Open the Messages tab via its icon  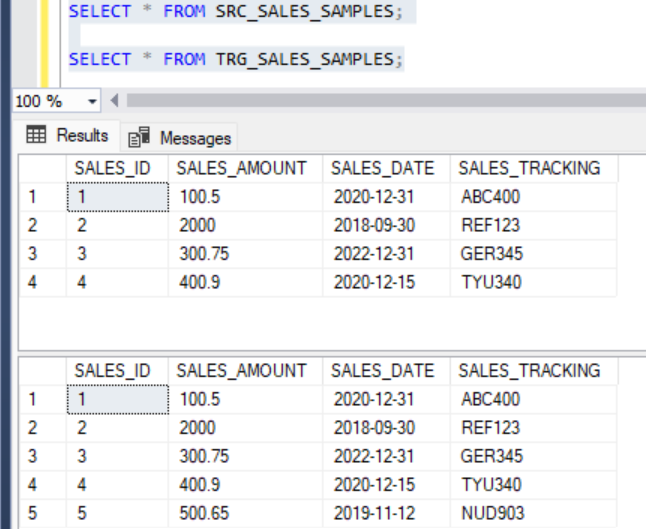click(x=141, y=138)
